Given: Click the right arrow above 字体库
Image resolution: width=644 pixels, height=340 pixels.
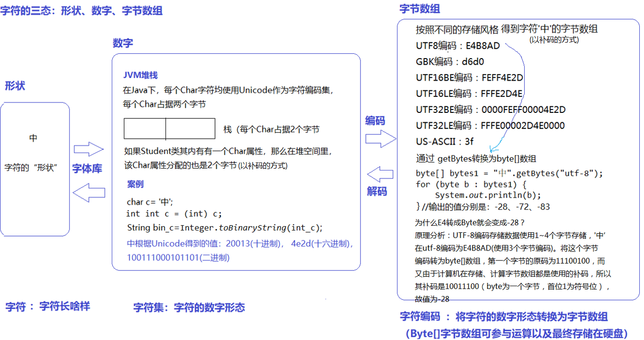Looking at the screenshot, I should click(x=88, y=149).
